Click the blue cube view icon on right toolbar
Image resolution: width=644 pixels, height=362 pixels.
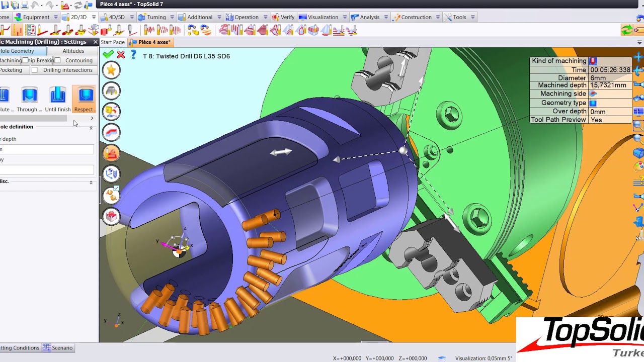click(x=638, y=153)
